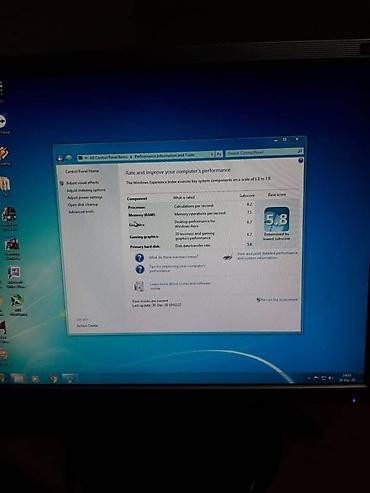Image resolution: width=370 pixels, height=493 pixels.
Task: Click the 'Performance Information and Tools' breadcrumb
Action: pos(165,155)
